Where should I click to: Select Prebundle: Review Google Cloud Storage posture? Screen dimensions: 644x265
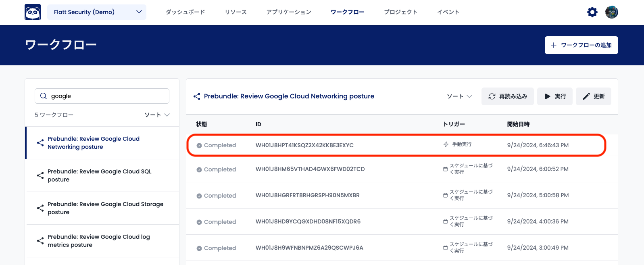(102, 208)
